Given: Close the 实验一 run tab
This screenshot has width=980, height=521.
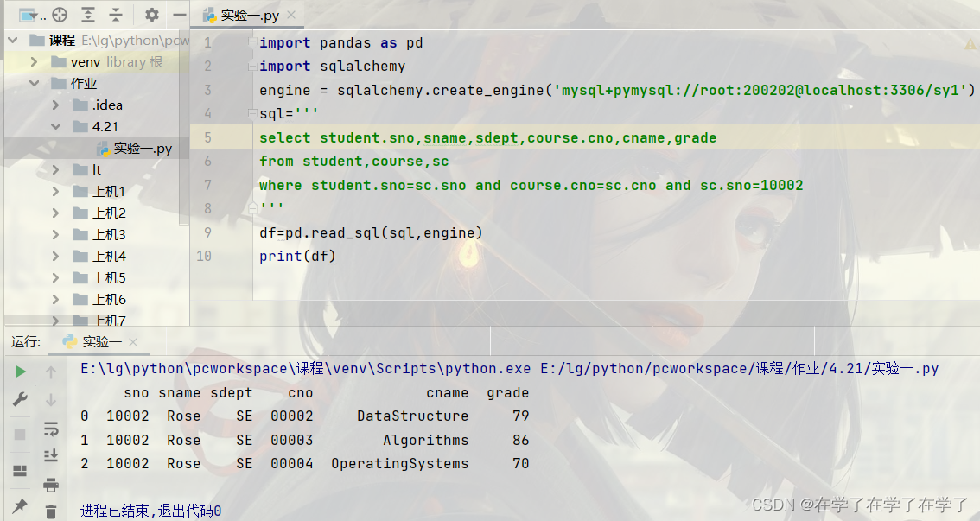Looking at the screenshot, I should (x=132, y=341).
